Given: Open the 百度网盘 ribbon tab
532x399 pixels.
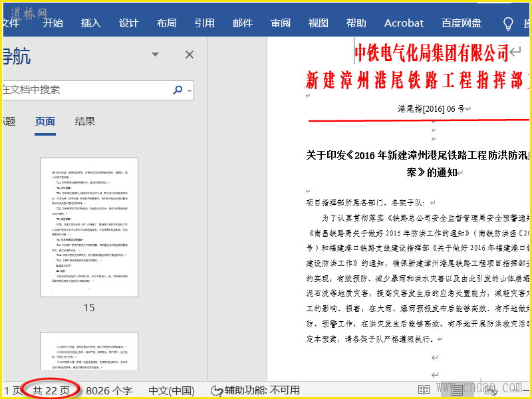Looking at the screenshot, I should 462,23.
